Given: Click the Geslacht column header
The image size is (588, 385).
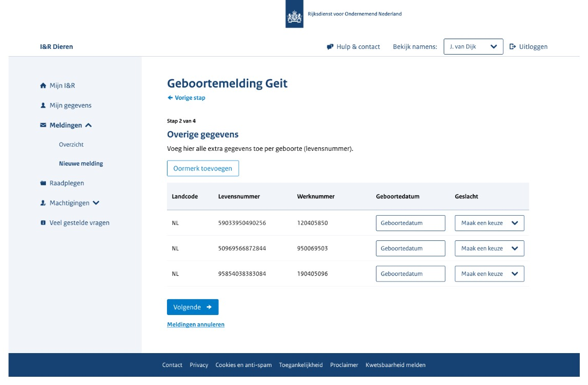Looking at the screenshot, I should click(x=466, y=196).
